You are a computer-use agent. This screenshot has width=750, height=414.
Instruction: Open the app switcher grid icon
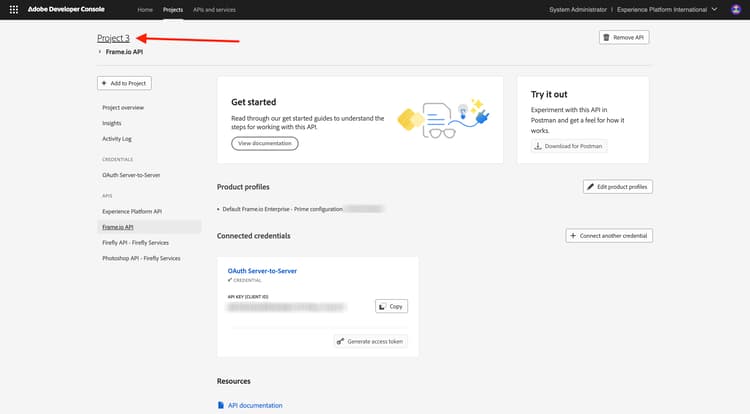click(14, 10)
